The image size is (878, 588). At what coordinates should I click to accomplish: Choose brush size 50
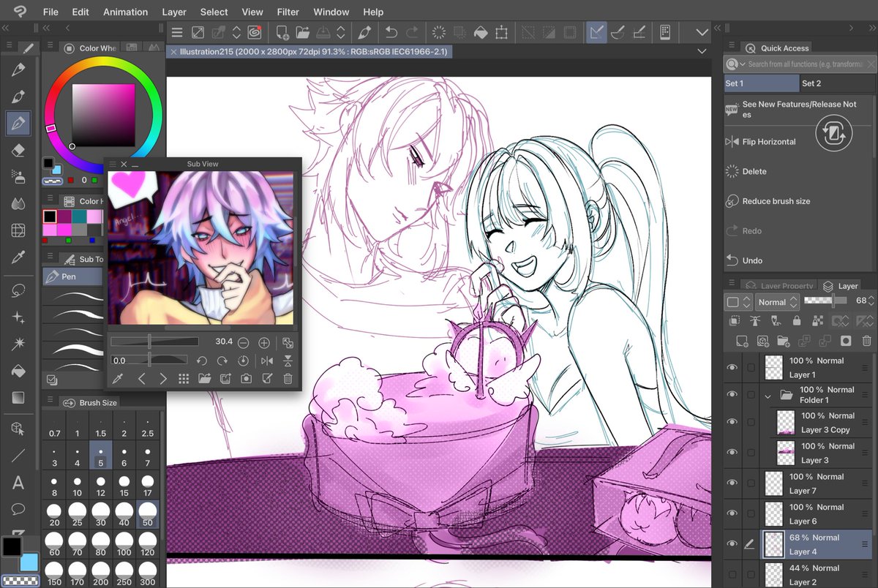148,513
